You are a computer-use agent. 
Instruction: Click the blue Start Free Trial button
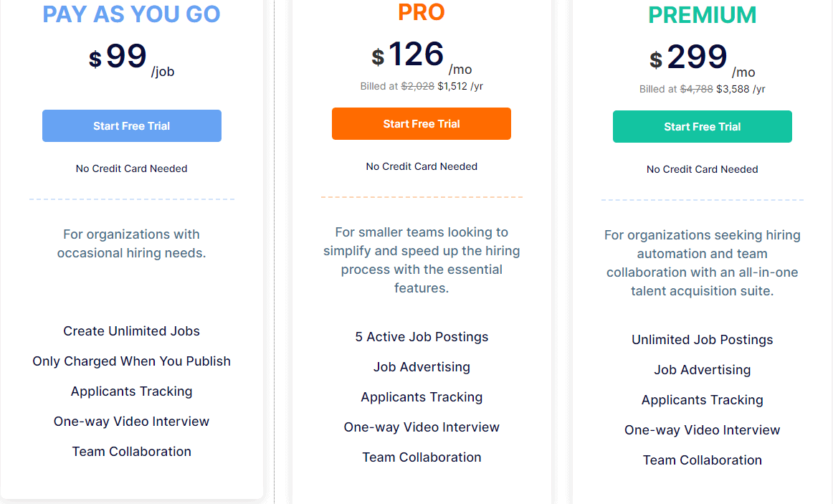point(131,125)
